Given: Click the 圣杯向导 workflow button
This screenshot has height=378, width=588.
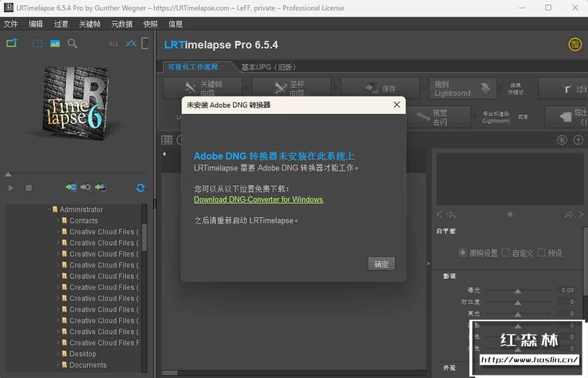Looking at the screenshot, I should coord(292,88).
